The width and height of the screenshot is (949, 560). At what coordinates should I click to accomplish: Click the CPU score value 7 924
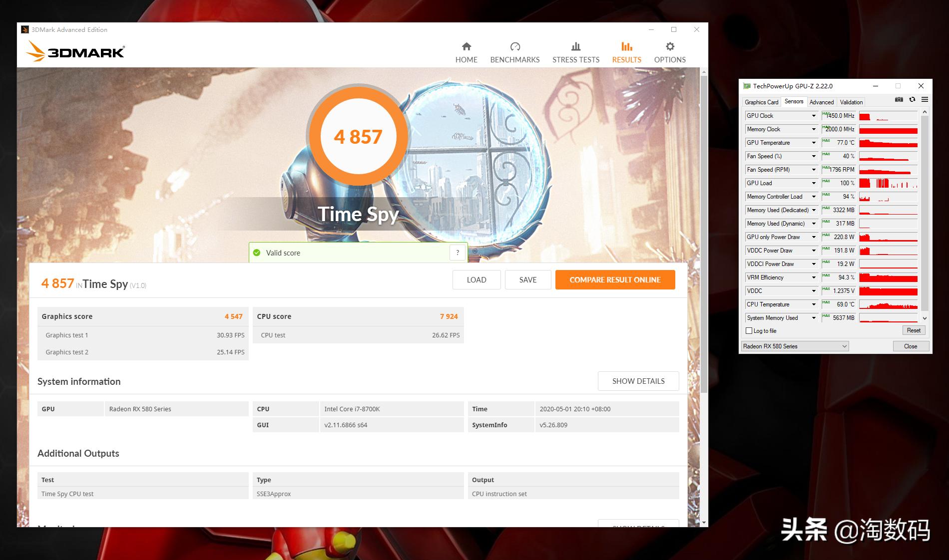(449, 316)
